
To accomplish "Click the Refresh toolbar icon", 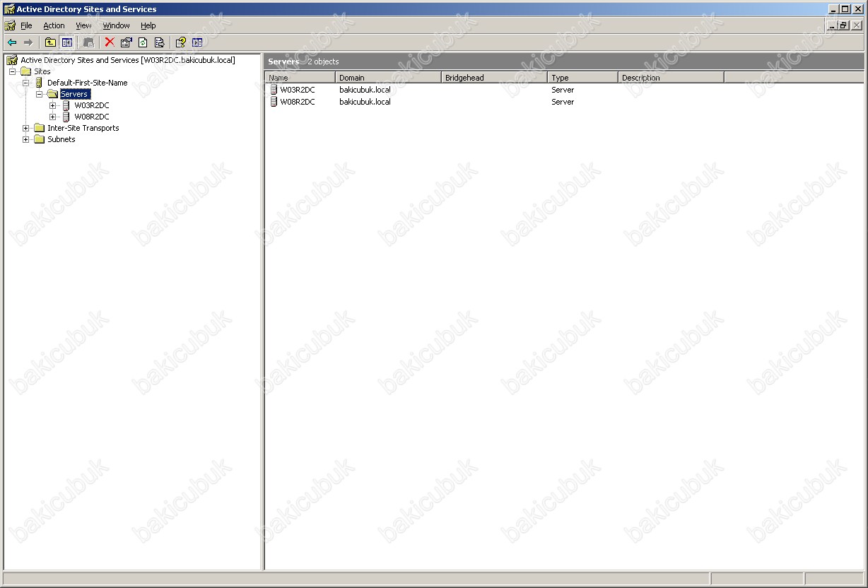I will [x=143, y=42].
